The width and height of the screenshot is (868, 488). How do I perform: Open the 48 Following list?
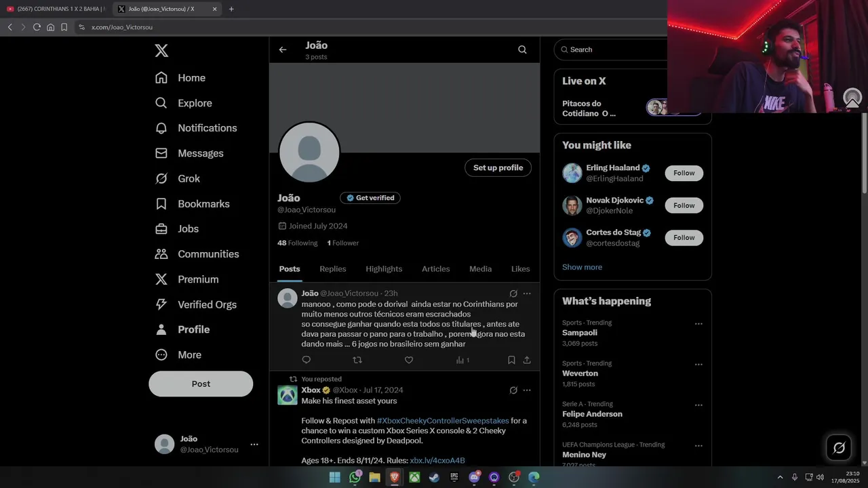coord(297,243)
